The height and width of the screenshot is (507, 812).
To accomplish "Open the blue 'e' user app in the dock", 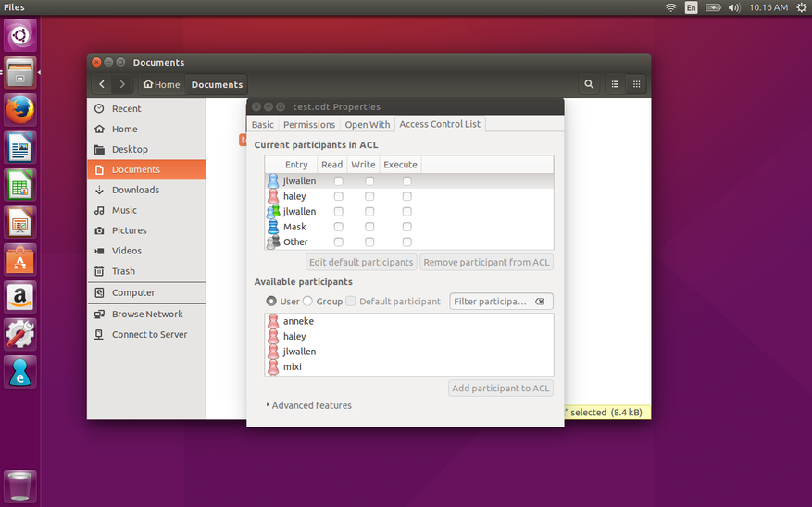I will pos(20,372).
